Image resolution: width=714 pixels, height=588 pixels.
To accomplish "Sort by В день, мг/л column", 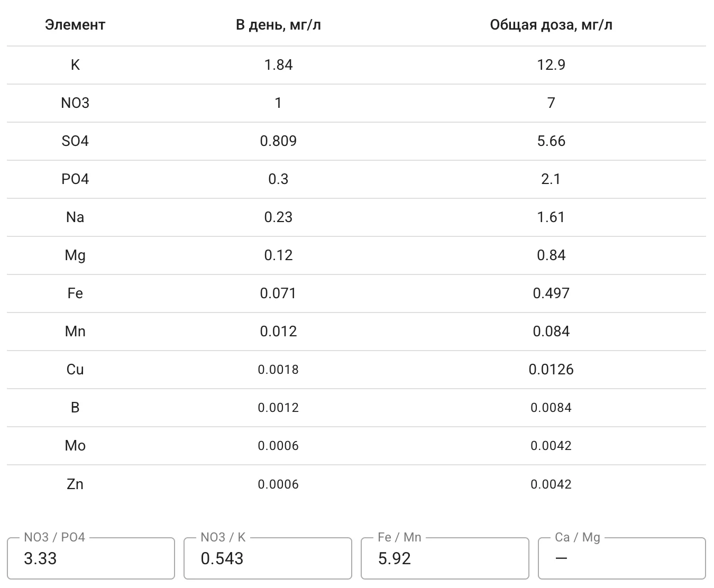I will pos(279,24).
